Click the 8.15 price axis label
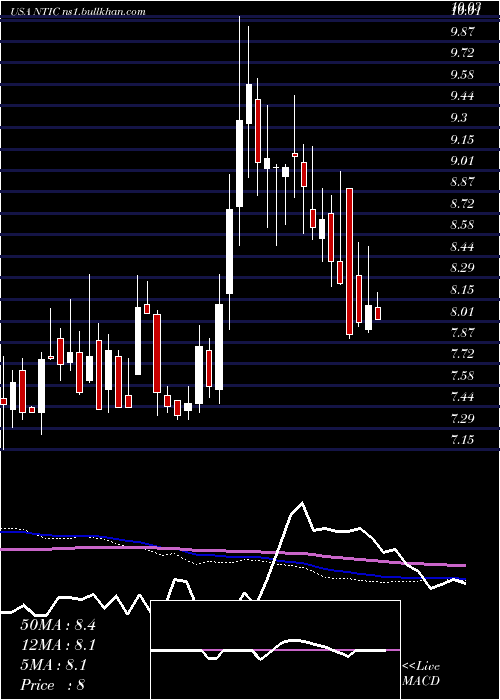Viewport: 500px width, 700px height. [462, 290]
